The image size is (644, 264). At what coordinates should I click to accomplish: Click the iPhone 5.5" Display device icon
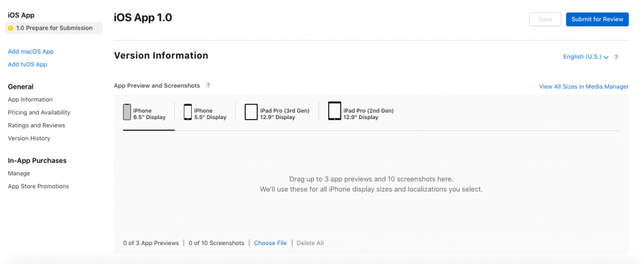pos(187,112)
